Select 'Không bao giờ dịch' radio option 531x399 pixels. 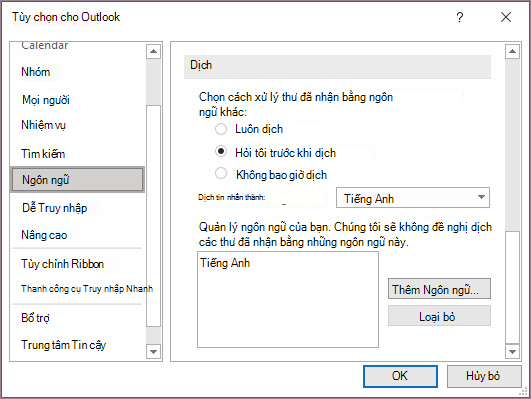point(221,173)
